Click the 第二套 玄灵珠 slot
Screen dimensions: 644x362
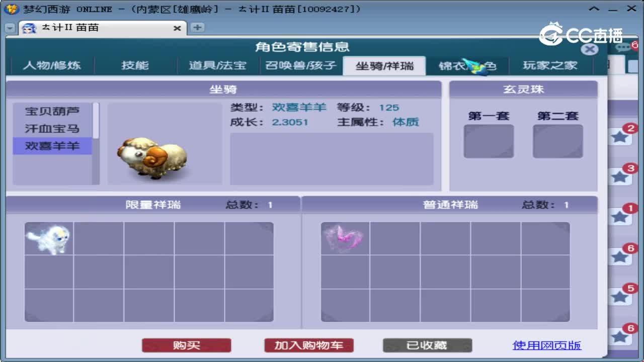coord(558,141)
